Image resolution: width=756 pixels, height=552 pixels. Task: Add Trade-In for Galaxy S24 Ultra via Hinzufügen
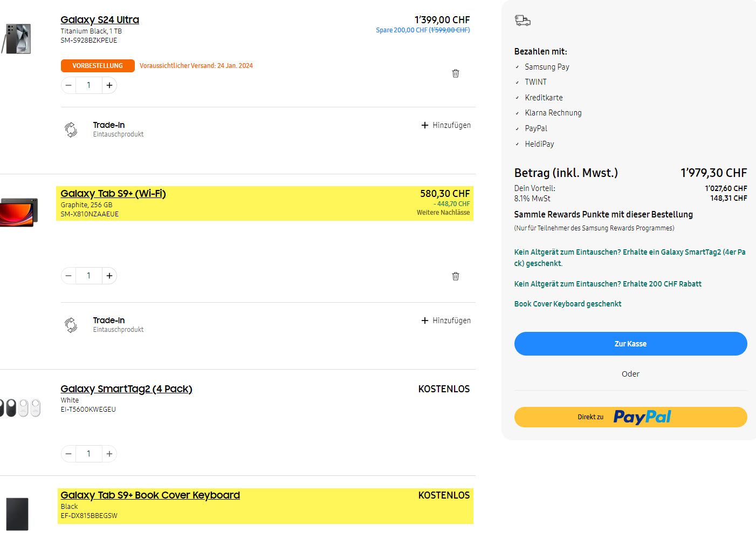[x=446, y=125]
